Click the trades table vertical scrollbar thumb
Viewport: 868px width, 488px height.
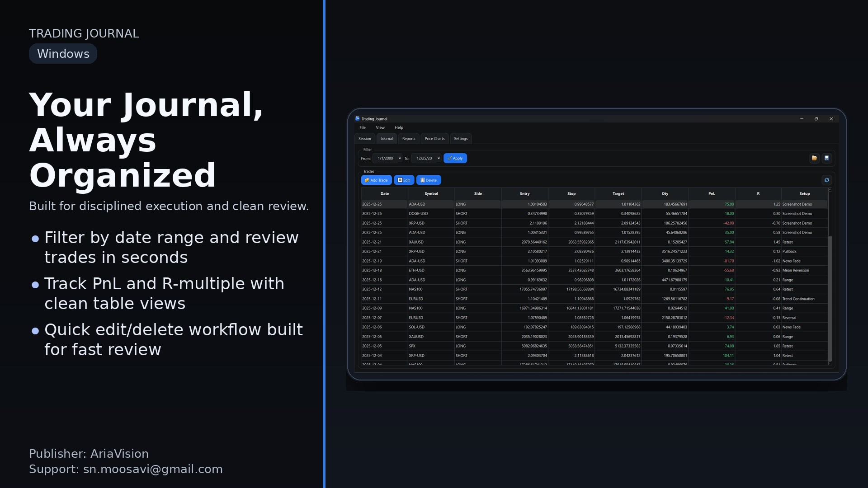click(830, 298)
